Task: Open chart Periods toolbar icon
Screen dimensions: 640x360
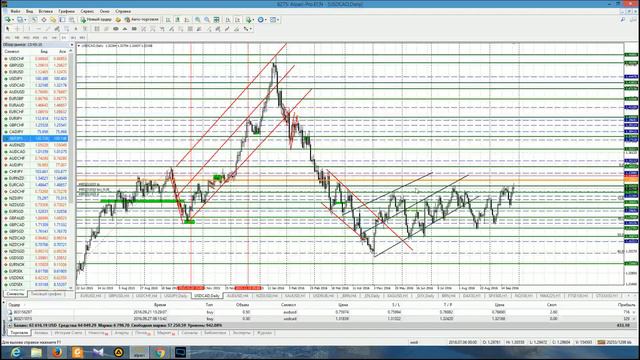Action: [x=260, y=20]
